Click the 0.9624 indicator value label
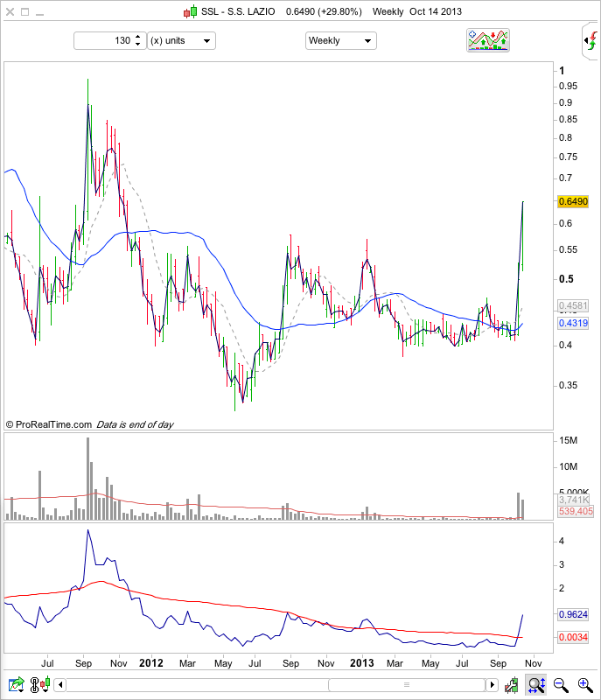 [x=573, y=615]
